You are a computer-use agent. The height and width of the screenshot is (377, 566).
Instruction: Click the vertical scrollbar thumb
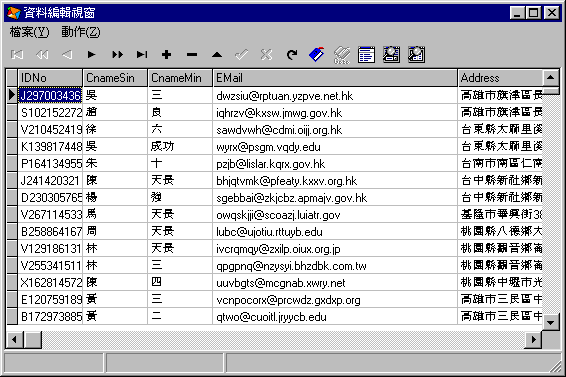click(550, 90)
